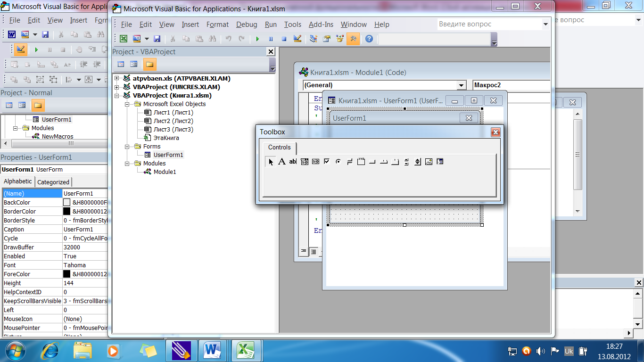Select the Image control in Toolbox

click(x=429, y=162)
